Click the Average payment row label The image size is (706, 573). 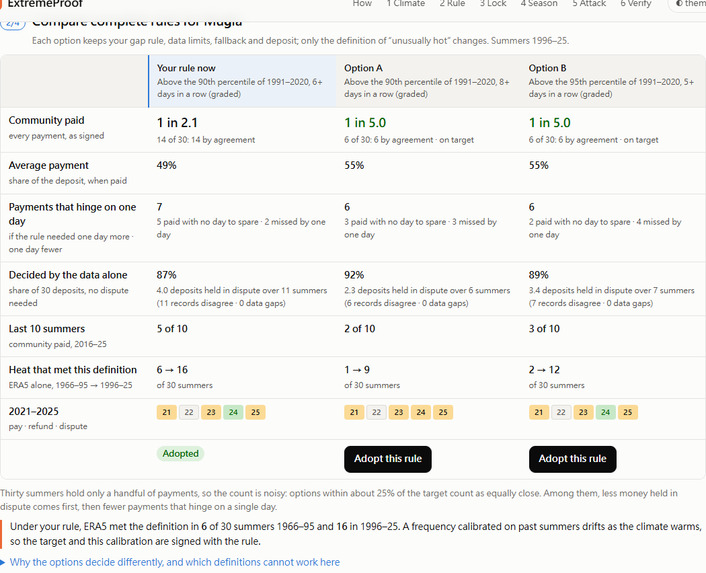[x=49, y=166]
